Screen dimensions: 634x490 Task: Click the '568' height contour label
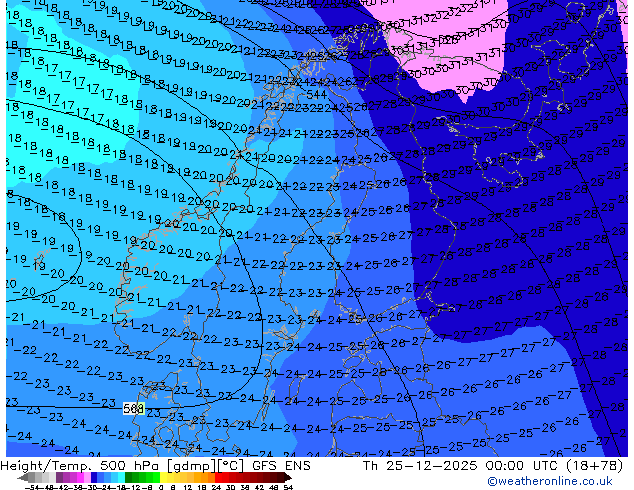[x=133, y=409]
